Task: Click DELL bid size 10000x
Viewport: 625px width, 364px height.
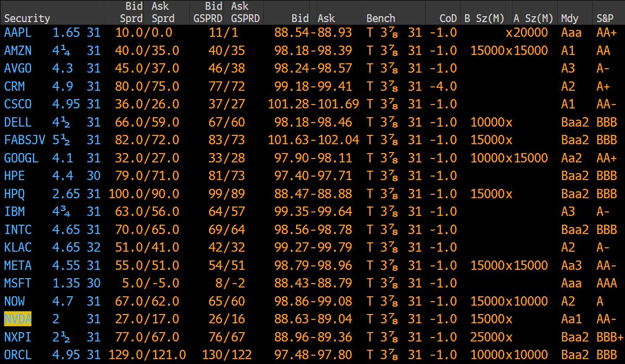Action: pyautogui.click(x=491, y=122)
